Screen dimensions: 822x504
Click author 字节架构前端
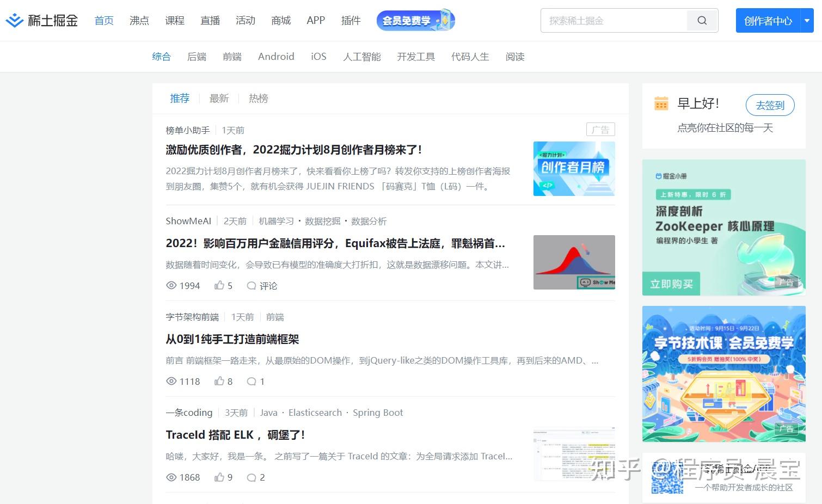click(192, 317)
